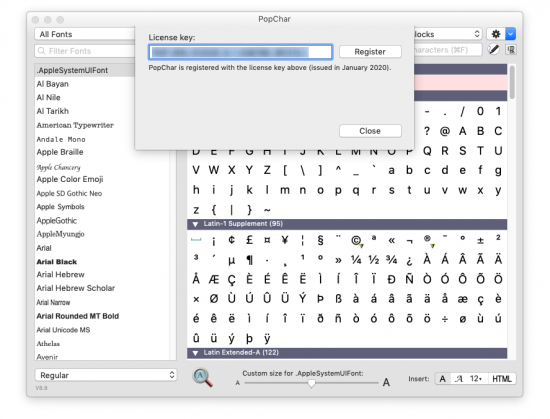Click the uppercase Q character
550x419 pixels.
click(427, 151)
